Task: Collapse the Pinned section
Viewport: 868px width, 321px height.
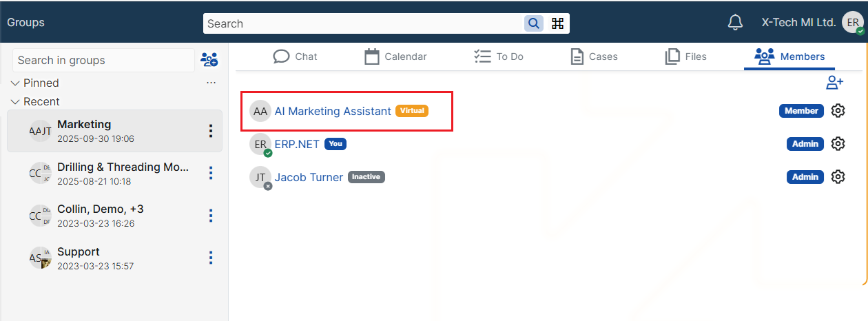Action: pyautogui.click(x=15, y=83)
